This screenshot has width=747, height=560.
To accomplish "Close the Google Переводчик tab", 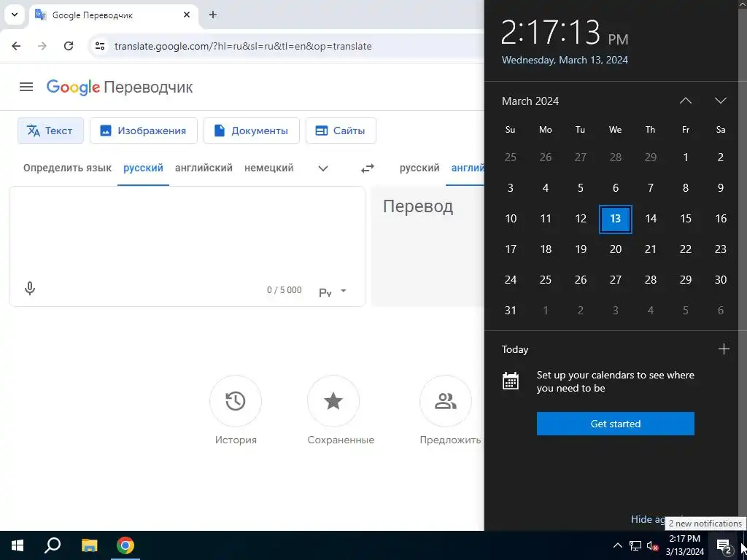I will tap(187, 15).
